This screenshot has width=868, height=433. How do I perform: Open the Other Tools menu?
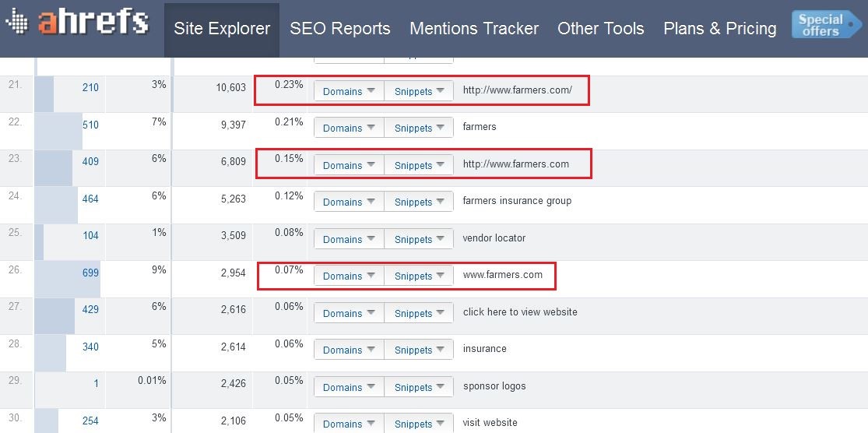(x=601, y=29)
